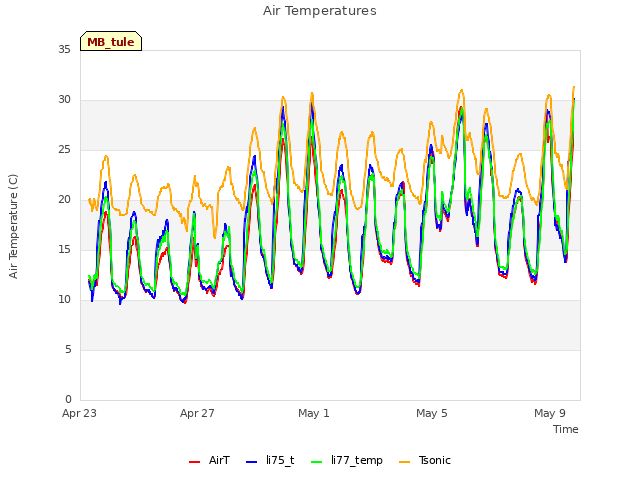The height and width of the screenshot is (480, 640).
Task: Click the green li77_temp legend color marker
Action: coord(316,462)
